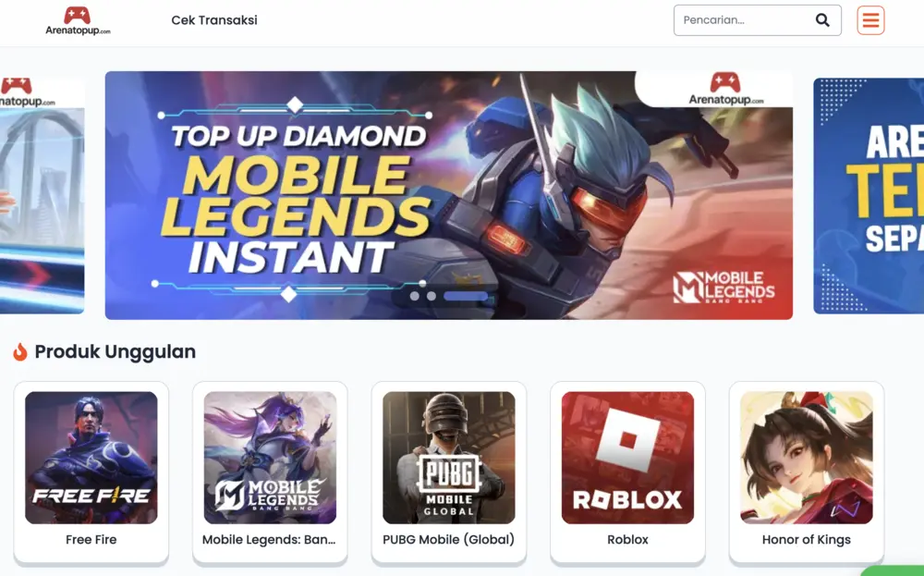Show the previous banner slide on left
This screenshot has width=924, height=576.
(x=42, y=195)
